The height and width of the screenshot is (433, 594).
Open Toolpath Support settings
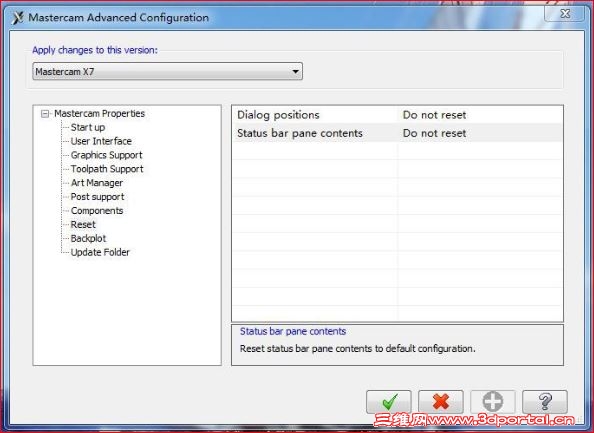(107, 169)
